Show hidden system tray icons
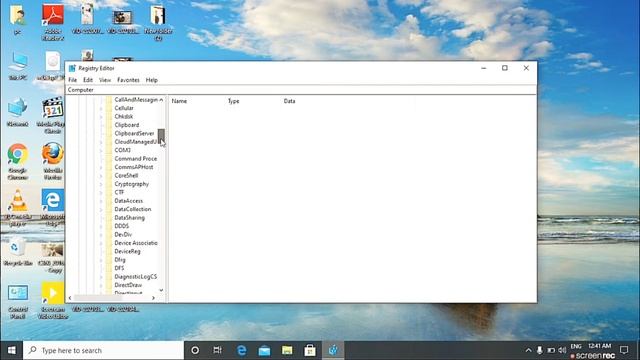Image resolution: width=640 pixels, height=360 pixels. (x=528, y=350)
